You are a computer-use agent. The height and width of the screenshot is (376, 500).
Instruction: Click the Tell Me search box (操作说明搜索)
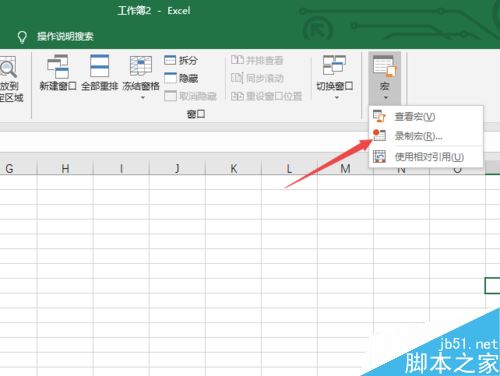65,36
